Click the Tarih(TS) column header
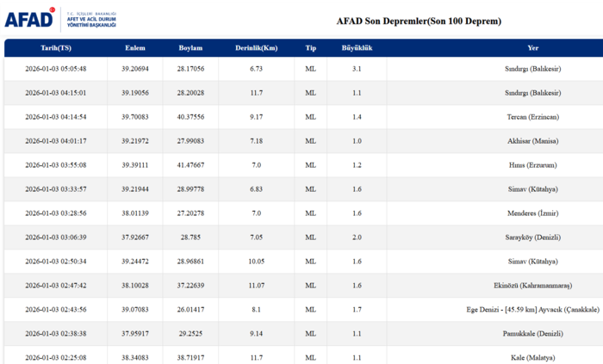 point(56,48)
